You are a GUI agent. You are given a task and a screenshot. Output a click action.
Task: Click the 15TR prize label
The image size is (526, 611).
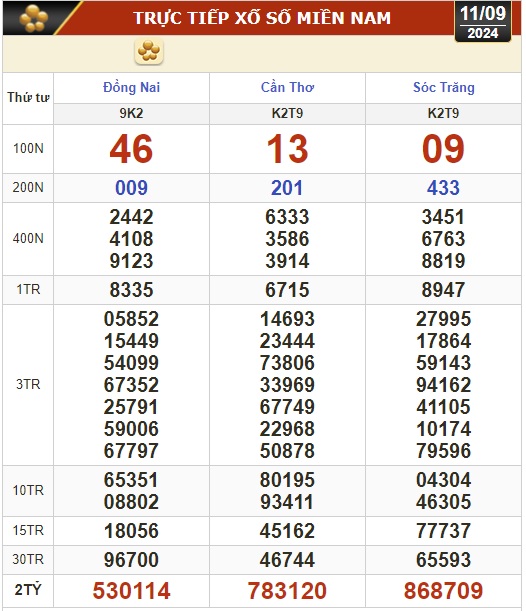point(28,530)
